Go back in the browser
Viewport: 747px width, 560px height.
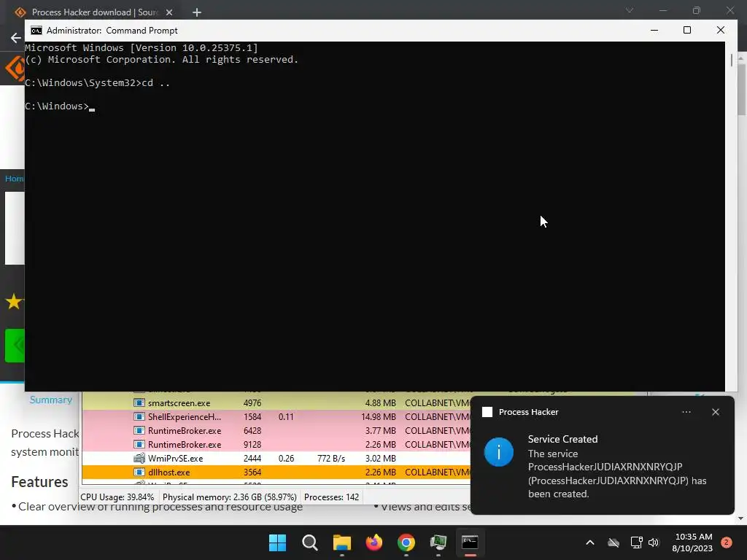click(16, 38)
